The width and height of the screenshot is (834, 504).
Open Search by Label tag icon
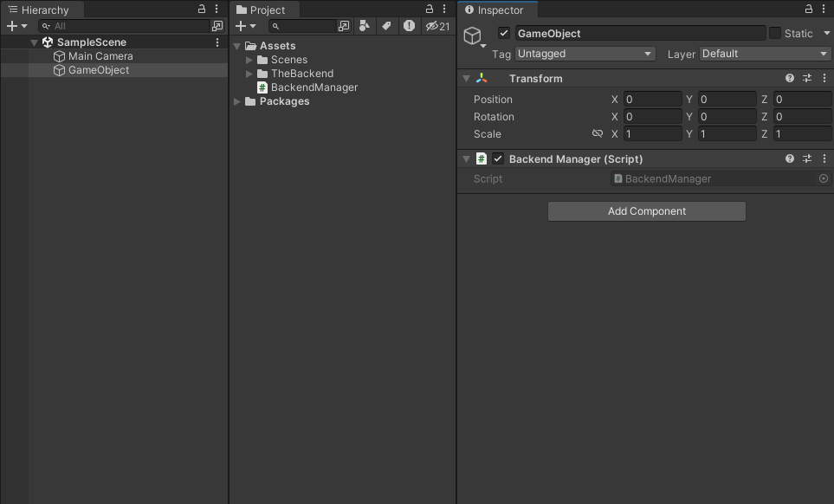click(x=386, y=26)
